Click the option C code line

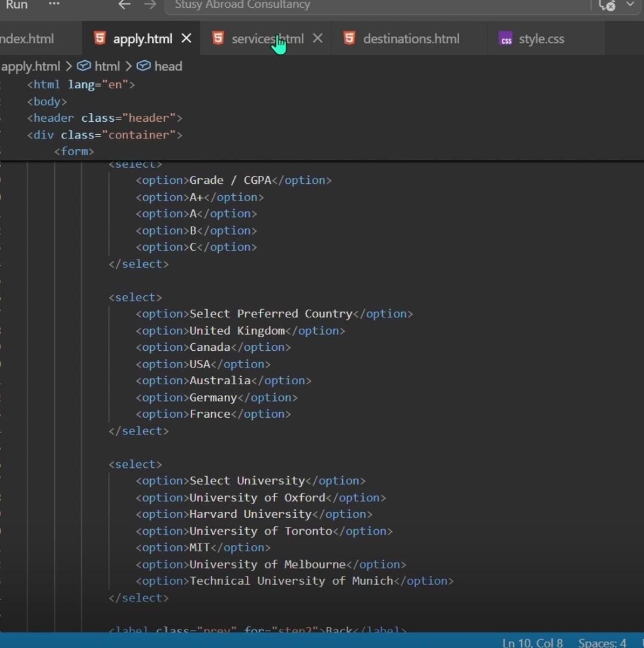[196, 247]
